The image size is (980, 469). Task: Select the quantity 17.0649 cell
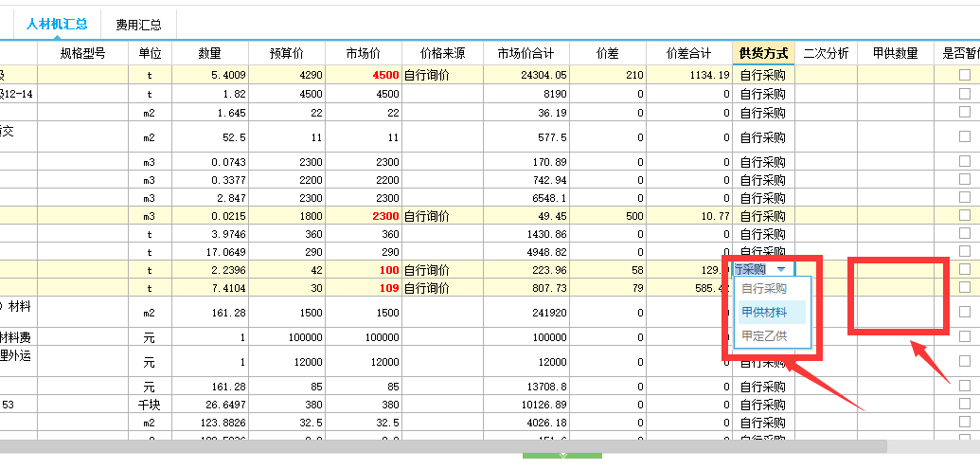(210, 253)
